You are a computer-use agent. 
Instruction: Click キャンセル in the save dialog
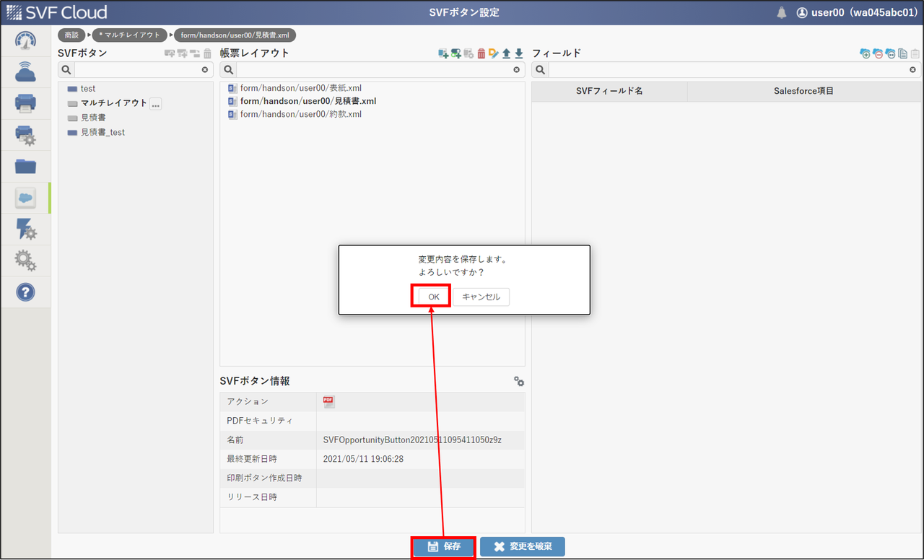click(x=481, y=297)
